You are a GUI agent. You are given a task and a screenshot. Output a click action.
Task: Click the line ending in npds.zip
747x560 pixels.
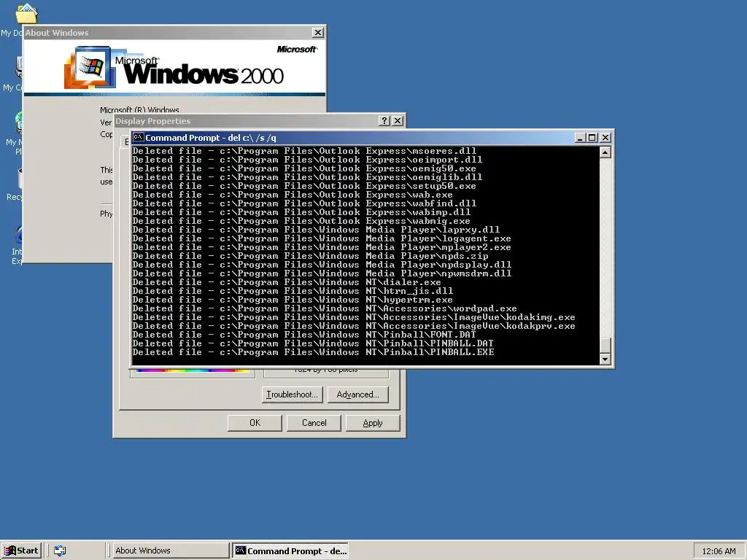[310, 256]
